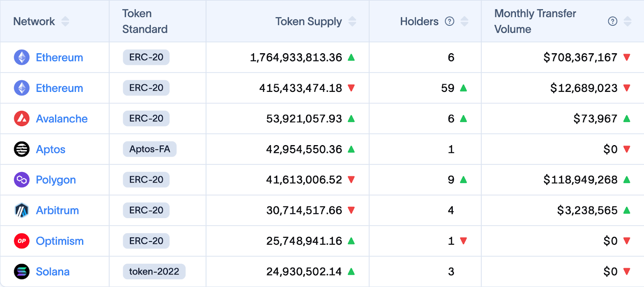
Task: Select Aptos's $0 transfer volume
Action: (x=611, y=149)
